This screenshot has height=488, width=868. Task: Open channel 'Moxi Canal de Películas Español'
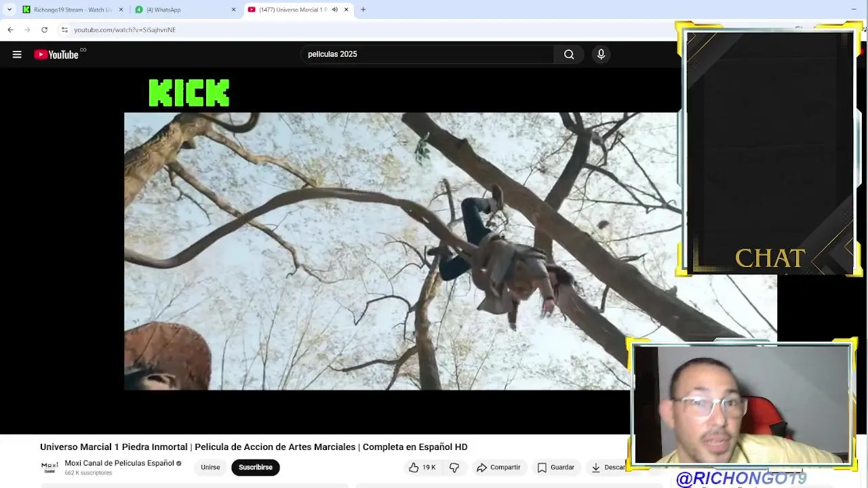point(119,463)
